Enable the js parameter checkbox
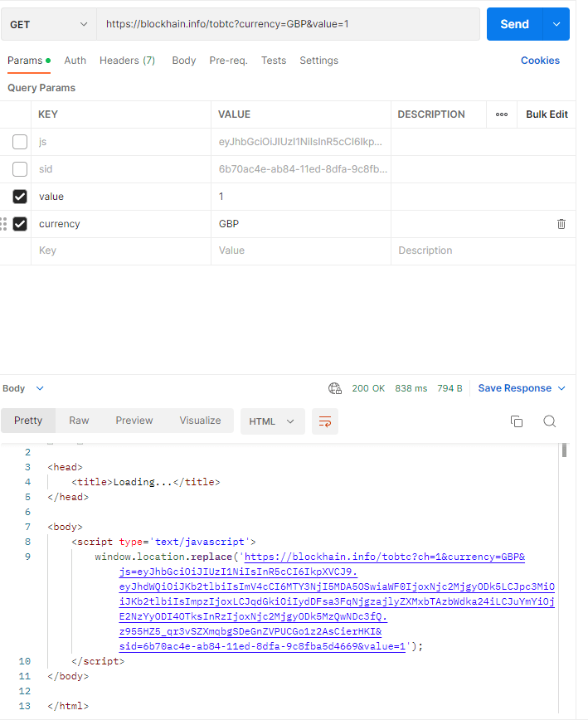The image size is (588, 725). click(20, 142)
